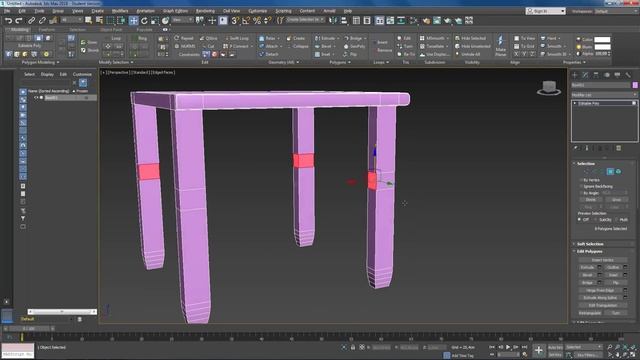The height and width of the screenshot is (360, 640).
Task: Click the Play Animation control
Action: click(508, 347)
